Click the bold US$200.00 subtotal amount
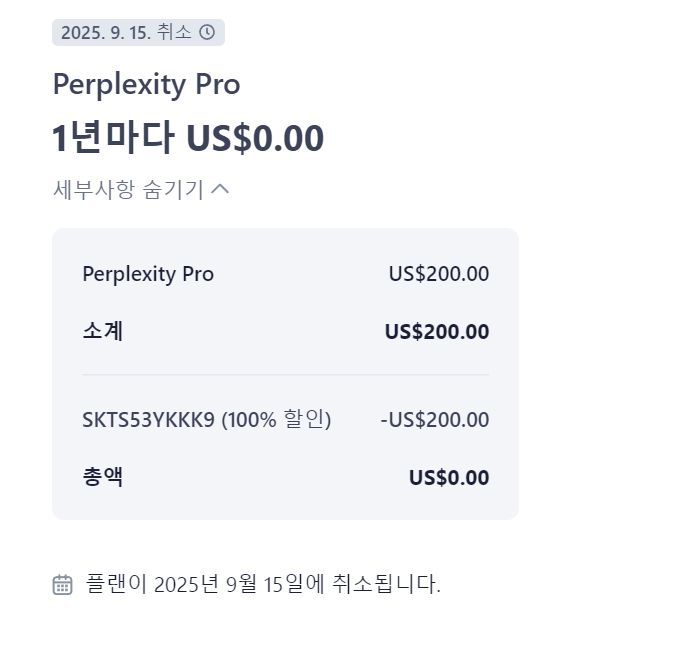The width and height of the screenshot is (695, 653). tap(437, 332)
